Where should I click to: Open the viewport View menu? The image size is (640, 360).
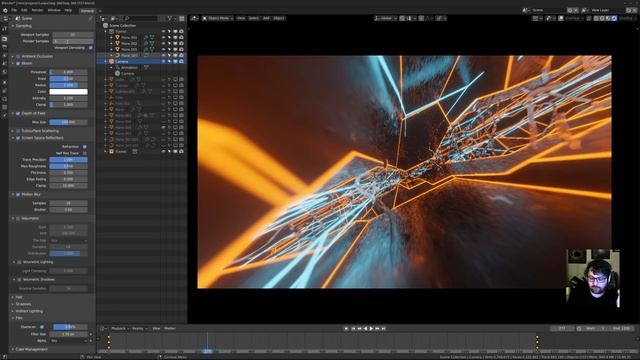241,18
